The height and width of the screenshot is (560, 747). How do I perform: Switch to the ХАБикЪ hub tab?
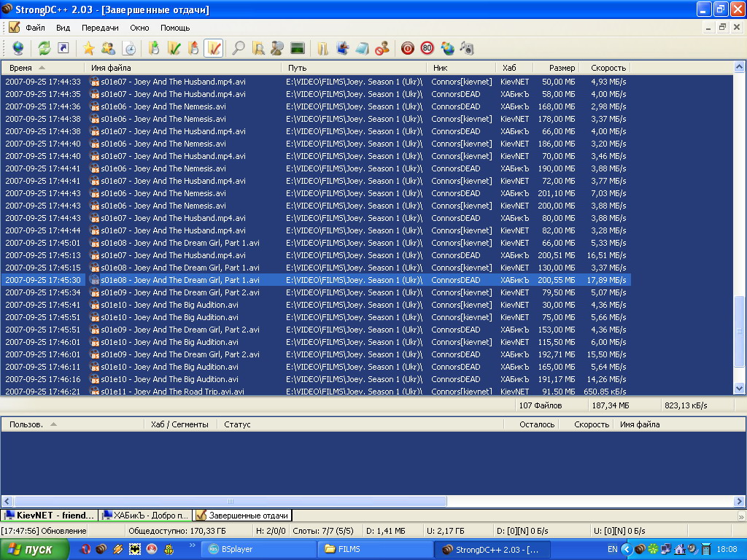[146, 516]
